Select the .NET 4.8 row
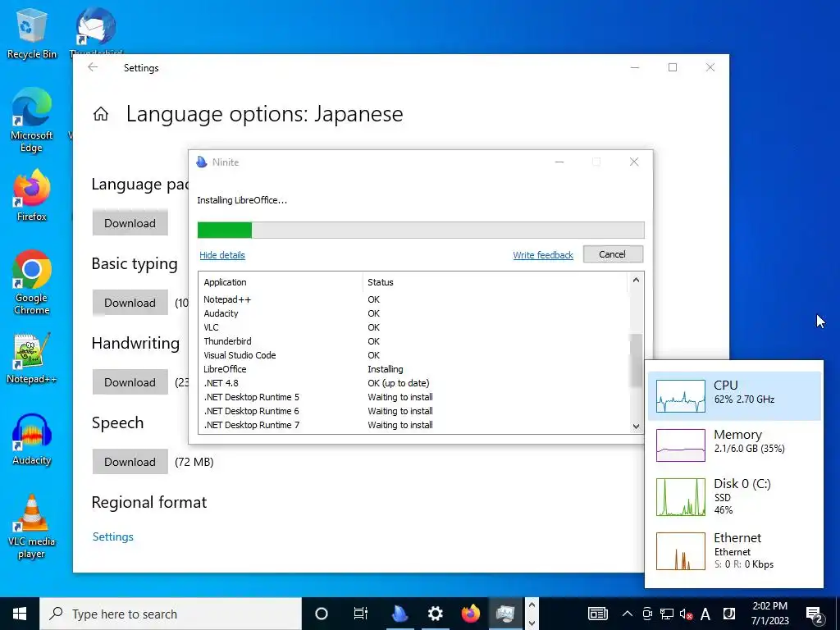This screenshot has height=630, width=840. pyautogui.click(x=413, y=383)
